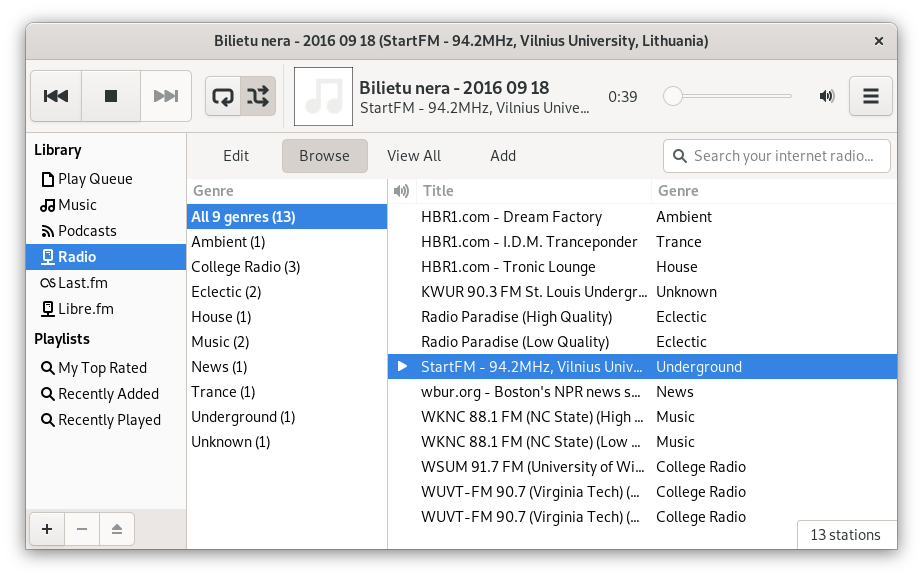Disable shuffle playback mode
Image resolution: width=923 pixels, height=578 pixels.
click(258, 96)
